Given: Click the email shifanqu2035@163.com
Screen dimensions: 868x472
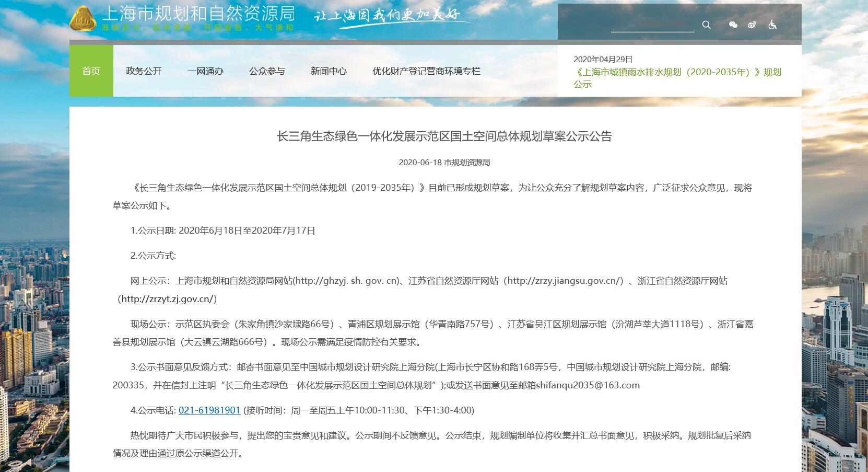Looking at the screenshot, I should pos(588,385).
